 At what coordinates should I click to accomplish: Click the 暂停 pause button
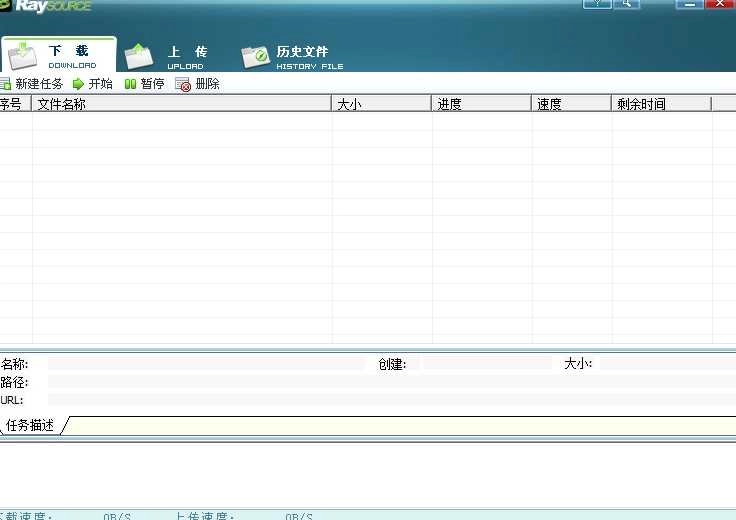(144, 84)
